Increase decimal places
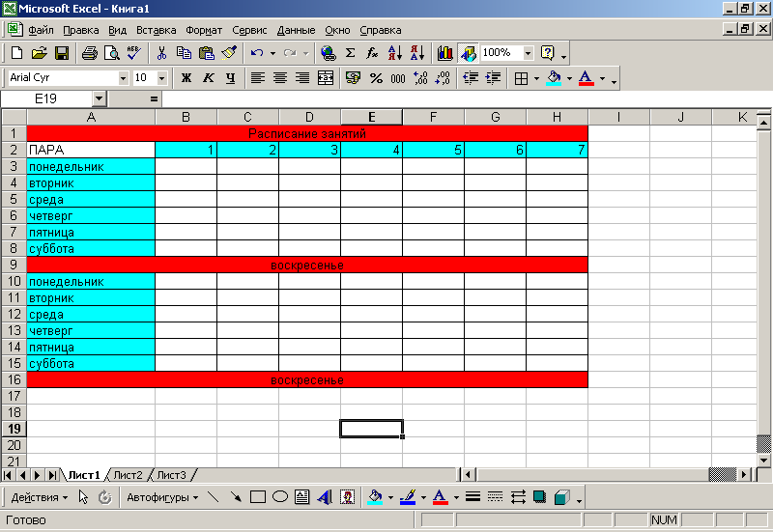773x532 pixels. tap(420, 78)
